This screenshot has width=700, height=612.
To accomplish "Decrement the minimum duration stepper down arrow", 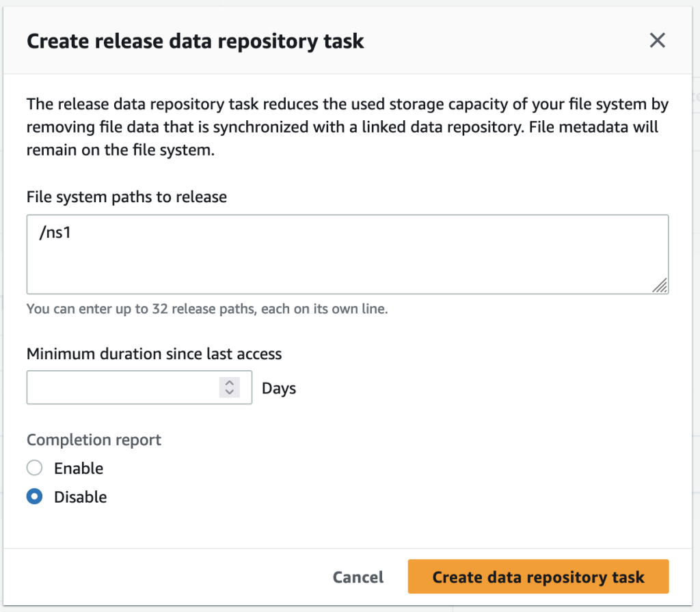I will [x=230, y=392].
